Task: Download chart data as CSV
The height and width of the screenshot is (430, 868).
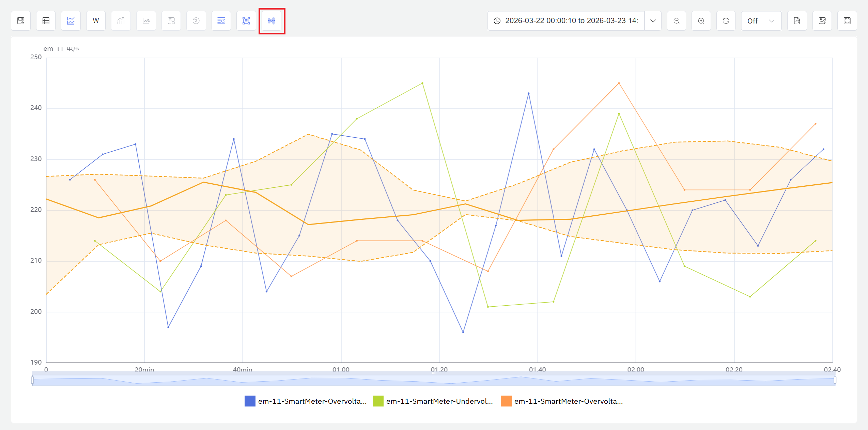Action: (797, 21)
